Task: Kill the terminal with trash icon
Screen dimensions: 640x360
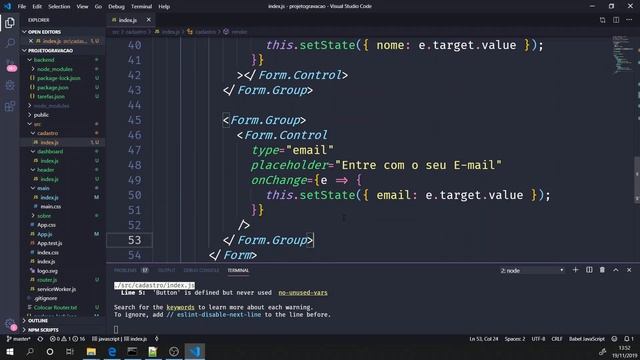Action: (x=602, y=270)
